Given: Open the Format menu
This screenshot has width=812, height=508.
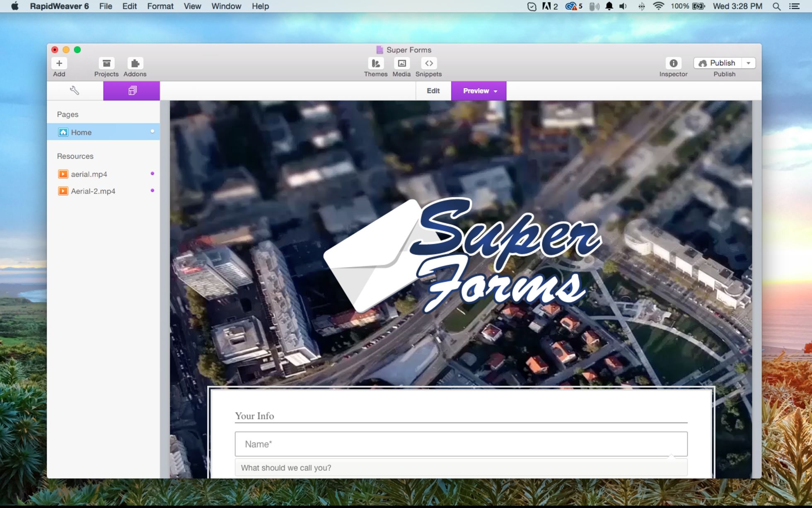Looking at the screenshot, I should point(160,6).
